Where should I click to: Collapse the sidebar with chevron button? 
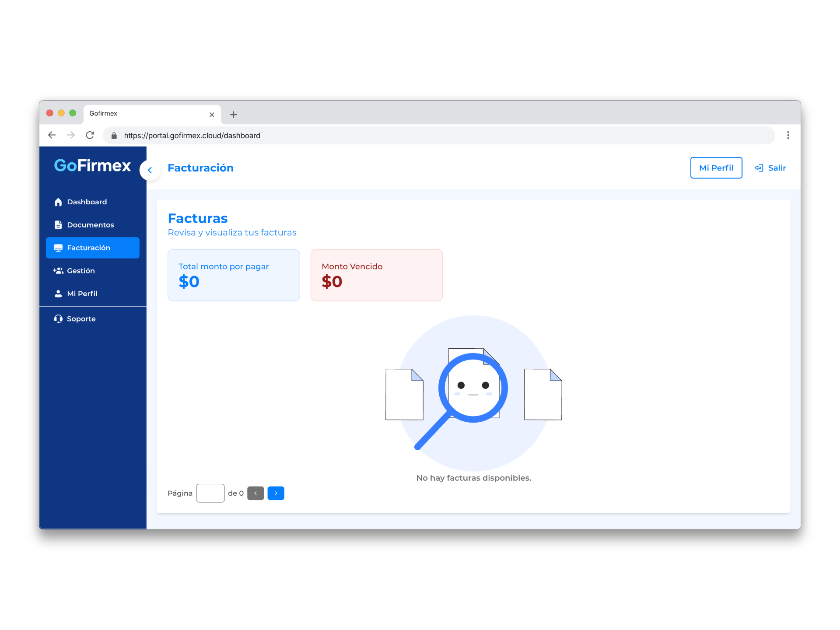coord(150,170)
